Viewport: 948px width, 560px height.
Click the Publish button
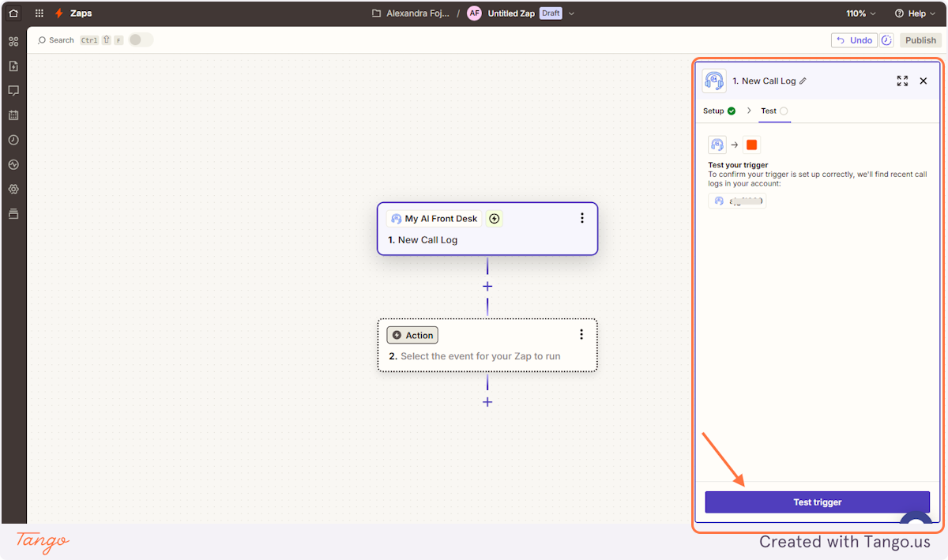920,40
